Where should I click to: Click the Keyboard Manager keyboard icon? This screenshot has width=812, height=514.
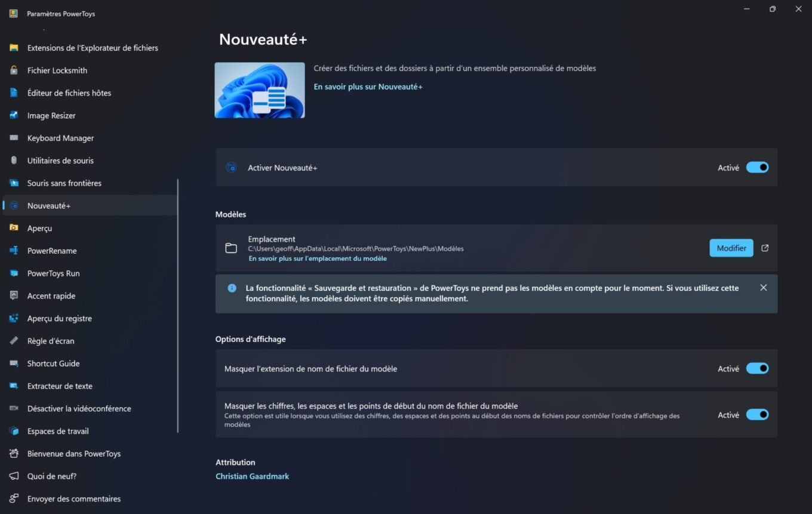click(x=14, y=138)
